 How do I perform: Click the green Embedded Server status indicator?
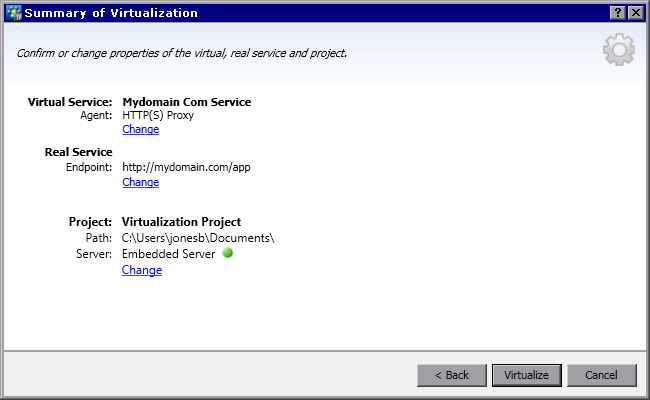pyautogui.click(x=228, y=254)
